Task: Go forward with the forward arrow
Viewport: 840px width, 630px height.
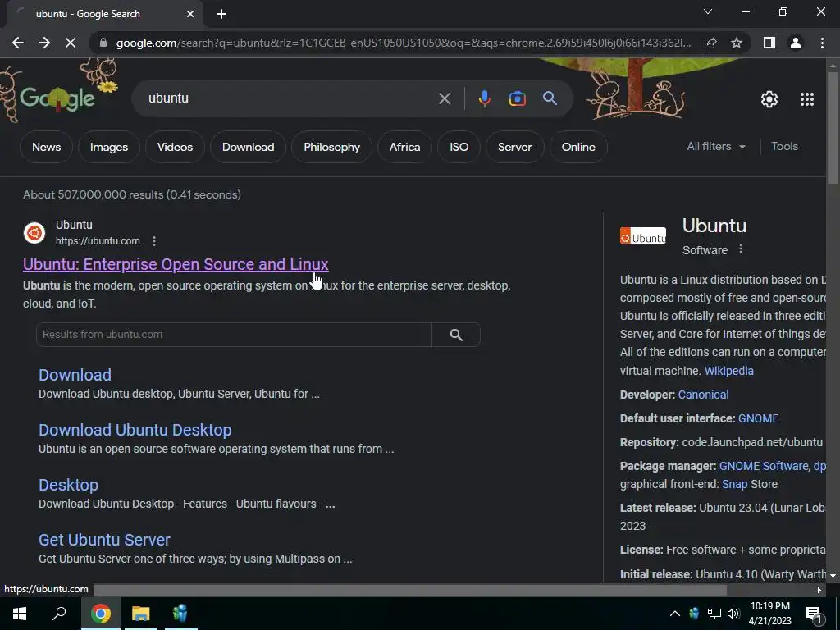Action: 44,43
